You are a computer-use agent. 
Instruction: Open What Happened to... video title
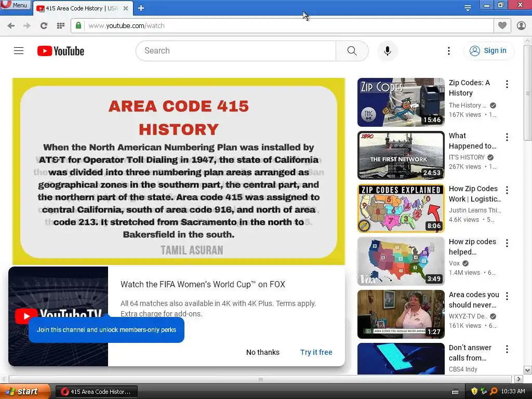pyautogui.click(x=472, y=141)
